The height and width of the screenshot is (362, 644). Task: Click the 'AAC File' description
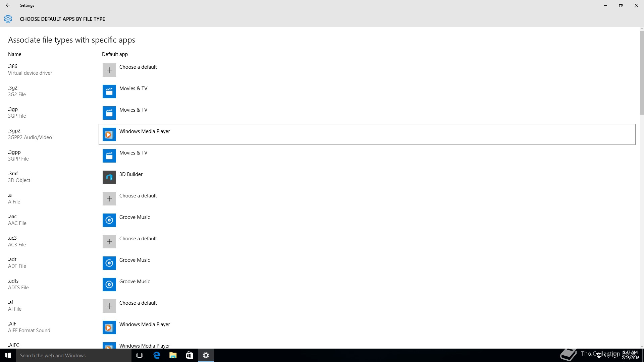click(17, 223)
